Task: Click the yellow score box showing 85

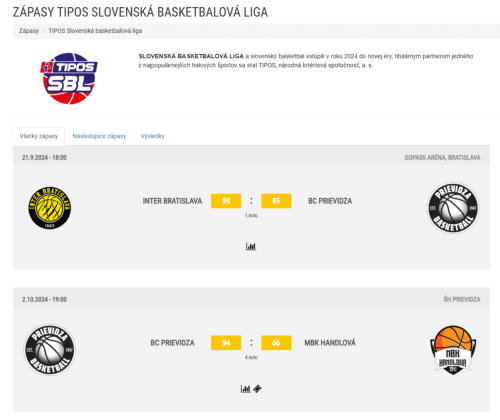Action: click(276, 201)
